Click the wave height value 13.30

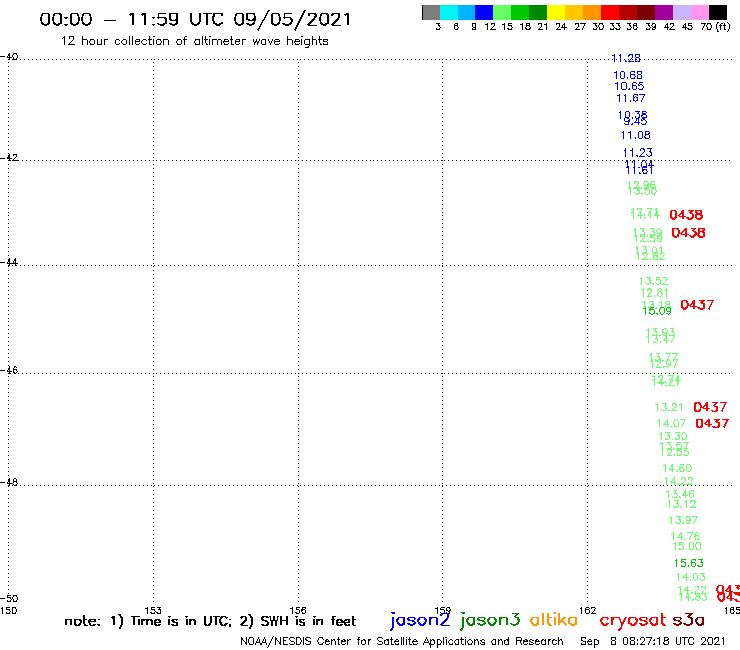(x=673, y=436)
